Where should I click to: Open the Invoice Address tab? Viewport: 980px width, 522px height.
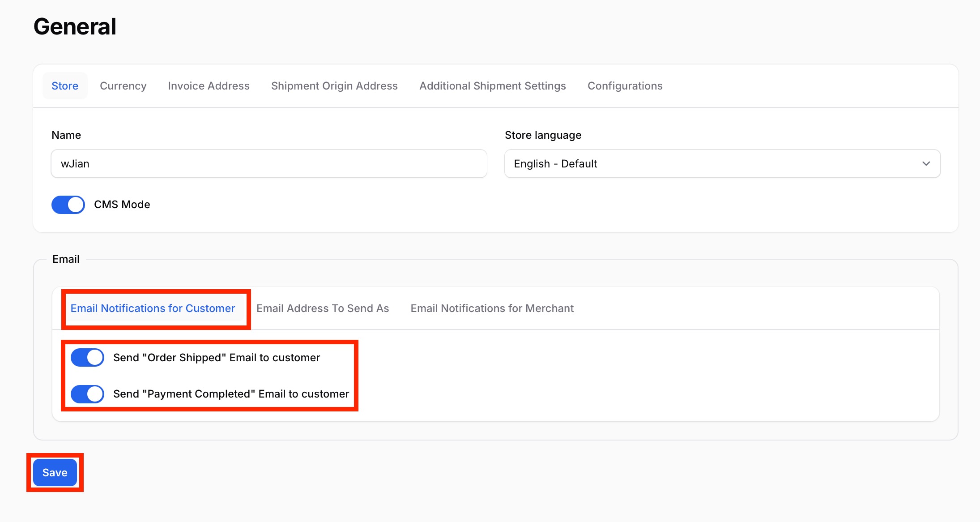coord(209,86)
